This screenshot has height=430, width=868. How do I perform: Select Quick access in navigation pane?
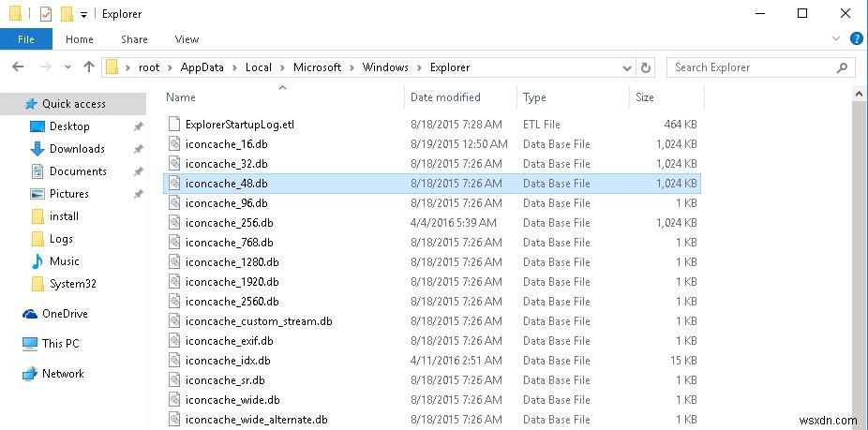point(73,103)
